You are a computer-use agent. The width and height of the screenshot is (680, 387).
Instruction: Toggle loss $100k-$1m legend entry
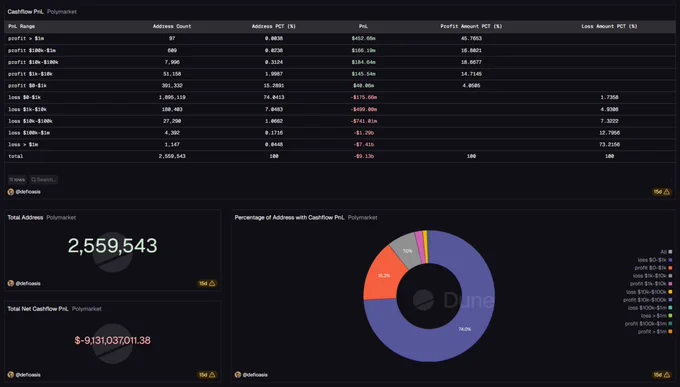click(650, 308)
